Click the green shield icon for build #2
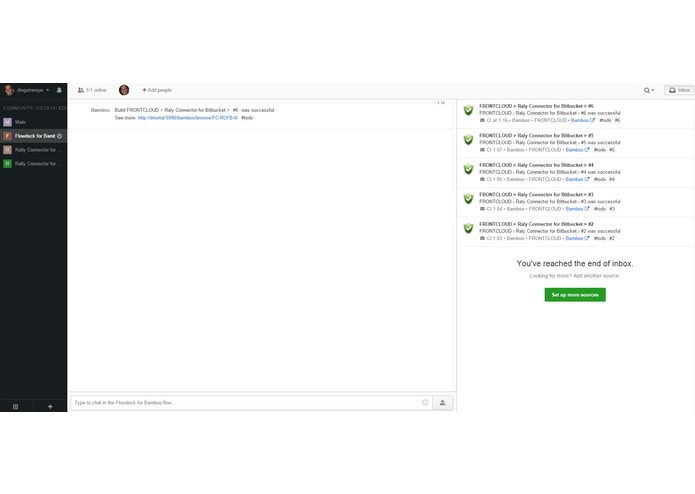695x494 pixels. (x=469, y=228)
